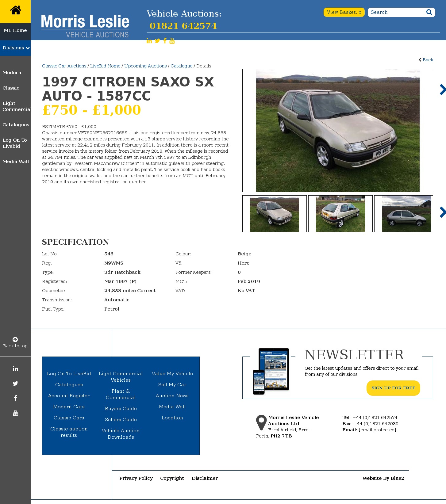Open LinkedIn icon in left sidebar

[x=15, y=369]
